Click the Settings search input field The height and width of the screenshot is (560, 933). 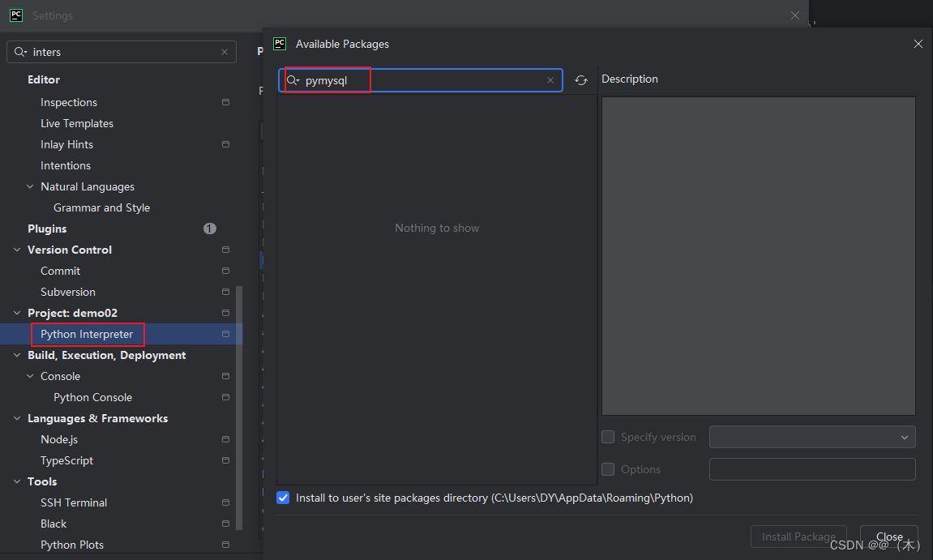click(122, 53)
